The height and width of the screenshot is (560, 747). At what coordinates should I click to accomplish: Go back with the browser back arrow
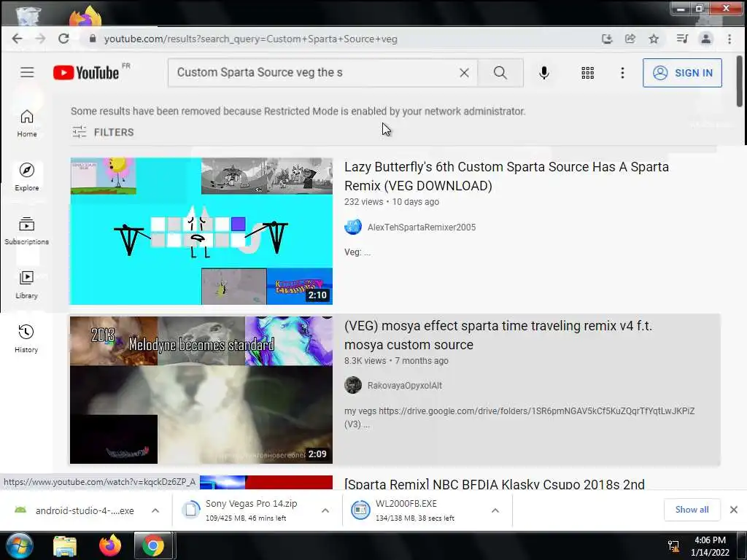(x=18, y=39)
